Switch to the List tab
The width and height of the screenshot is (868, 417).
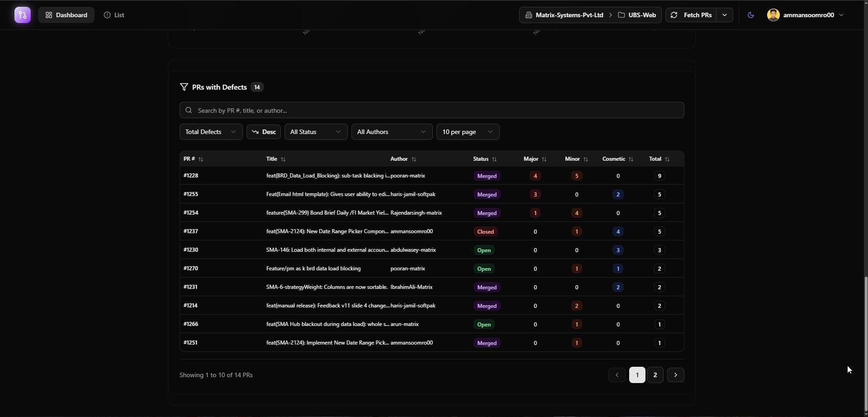pyautogui.click(x=114, y=15)
